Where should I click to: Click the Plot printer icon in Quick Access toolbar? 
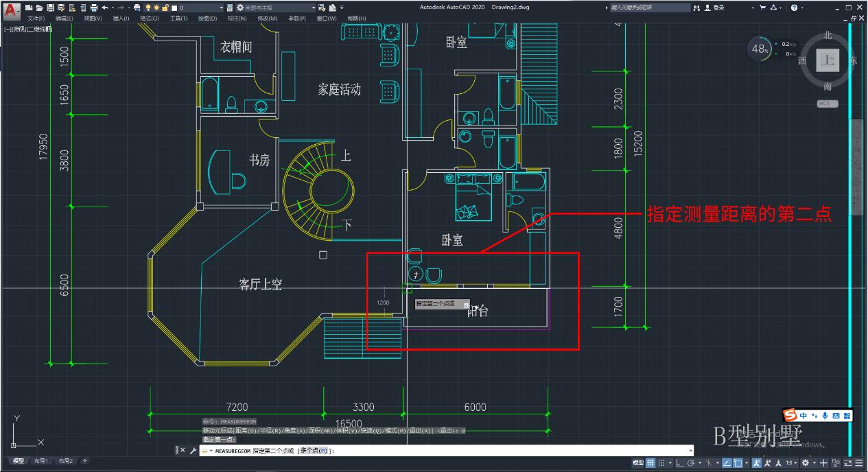(x=94, y=6)
